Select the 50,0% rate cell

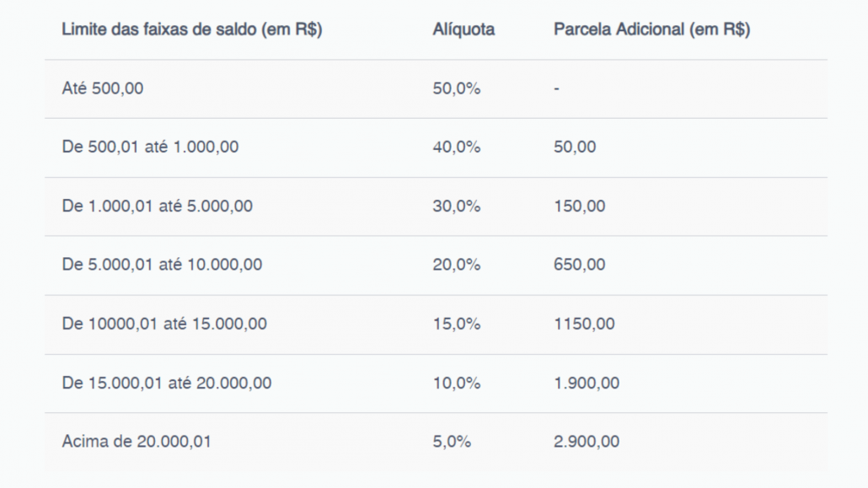456,88
